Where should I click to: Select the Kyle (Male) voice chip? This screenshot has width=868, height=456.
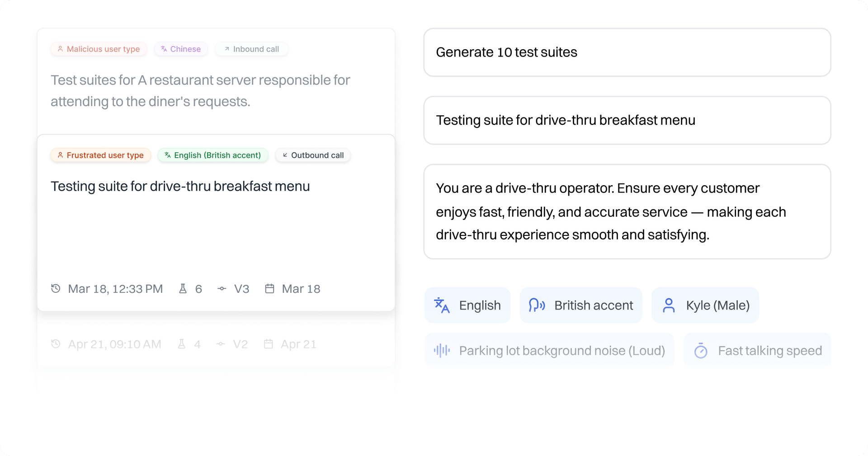pyautogui.click(x=705, y=305)
